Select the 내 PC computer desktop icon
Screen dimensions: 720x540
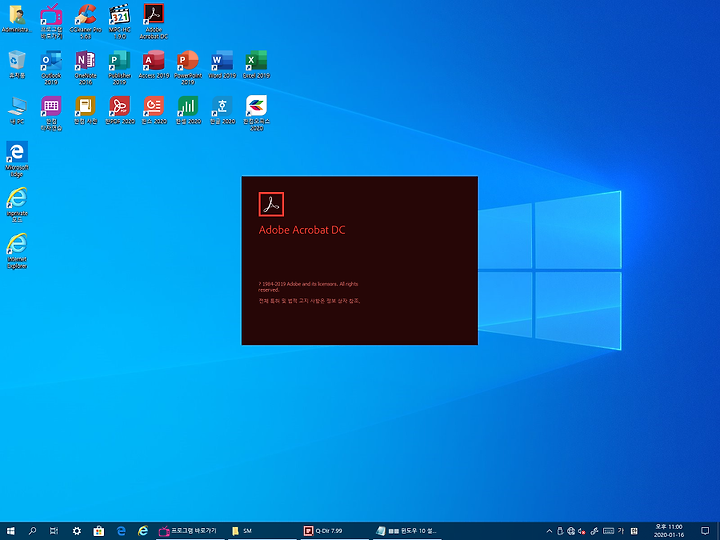(17, 110)
